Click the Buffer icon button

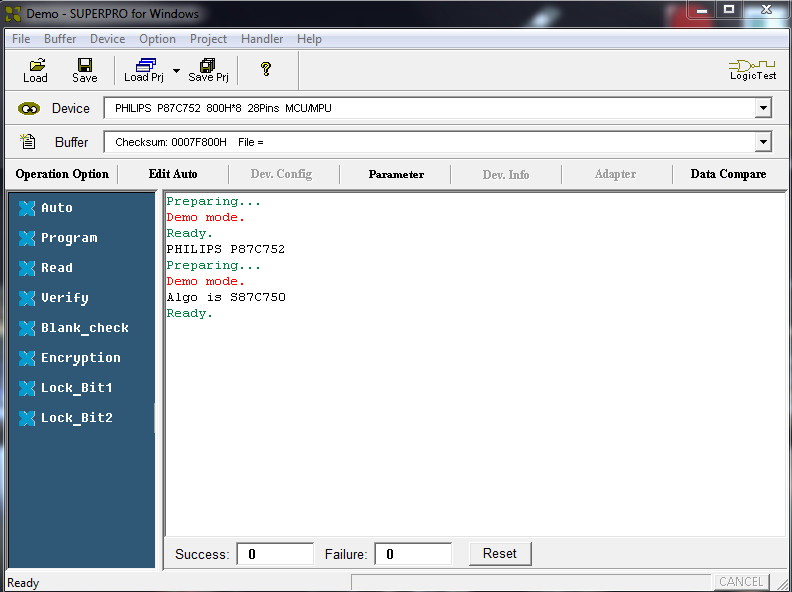tap(29, 142)
